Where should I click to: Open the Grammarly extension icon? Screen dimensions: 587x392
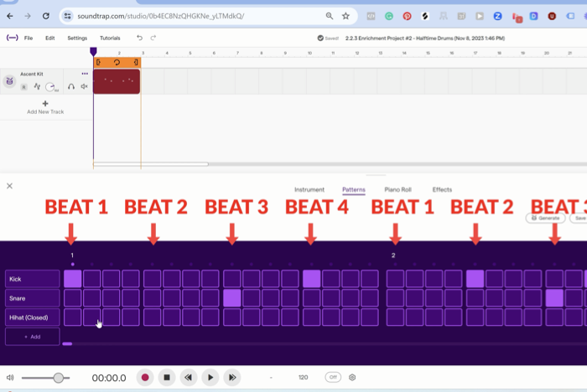pyautogui.click(x=389, y=16)
